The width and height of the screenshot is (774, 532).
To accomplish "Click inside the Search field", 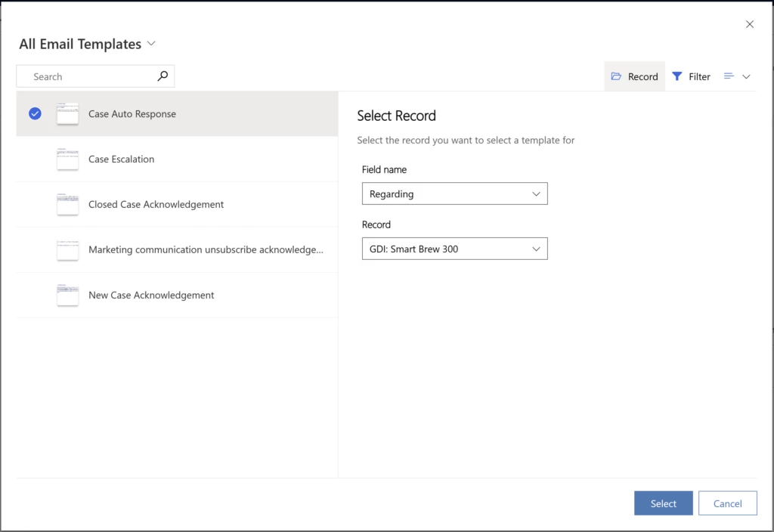I will [83, 76].
